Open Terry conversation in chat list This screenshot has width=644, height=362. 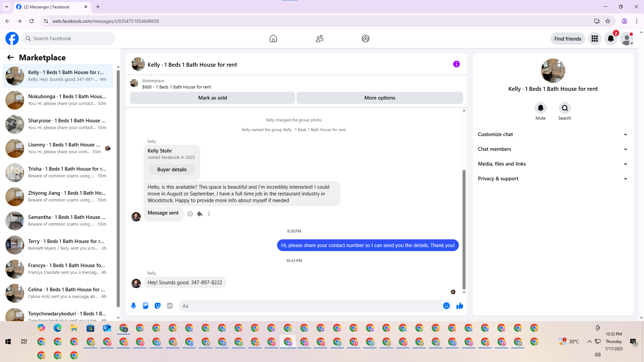(x=58, y=245)
